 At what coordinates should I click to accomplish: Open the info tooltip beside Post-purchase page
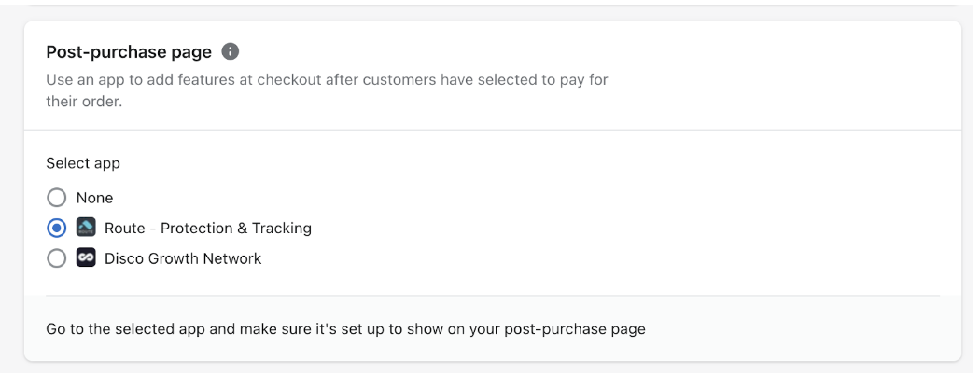pyautogui.click(x=230, y=51)
